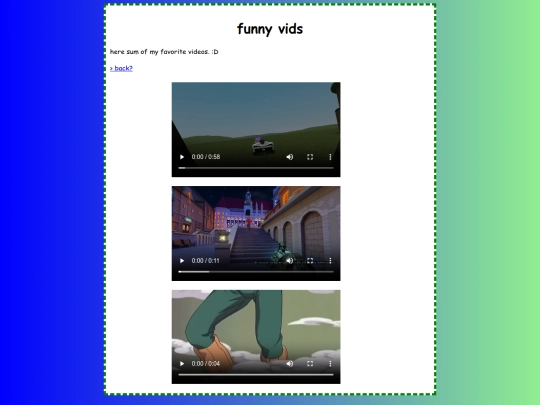540x405 pixels.
Task: Click the 0:00 / 0:04 time display
Action: click(x=206, y=364)
